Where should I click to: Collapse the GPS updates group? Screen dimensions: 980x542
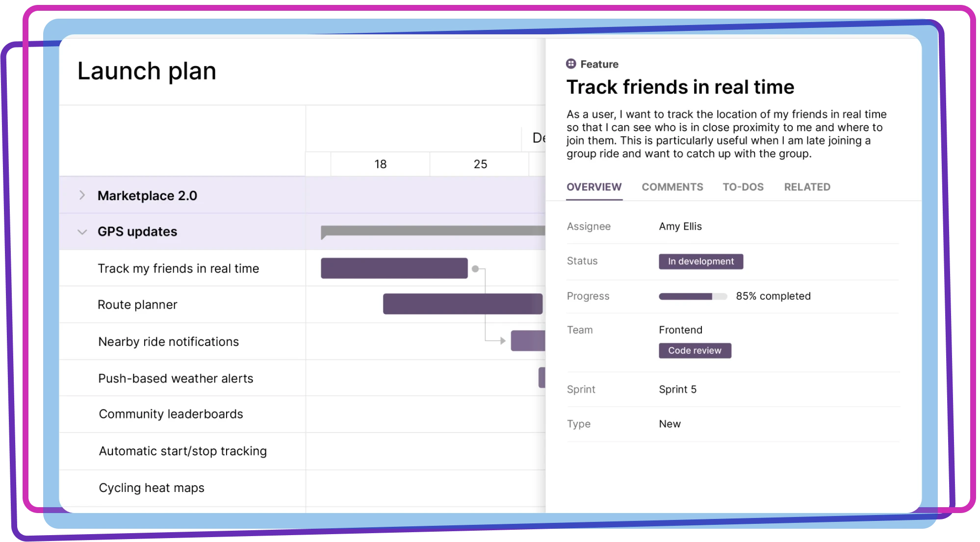click(82, 231)
